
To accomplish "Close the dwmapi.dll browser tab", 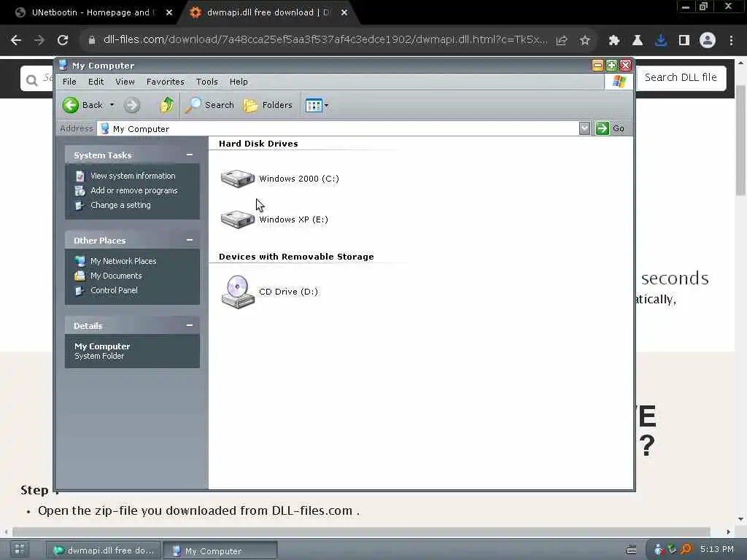I will click(344, 13).
